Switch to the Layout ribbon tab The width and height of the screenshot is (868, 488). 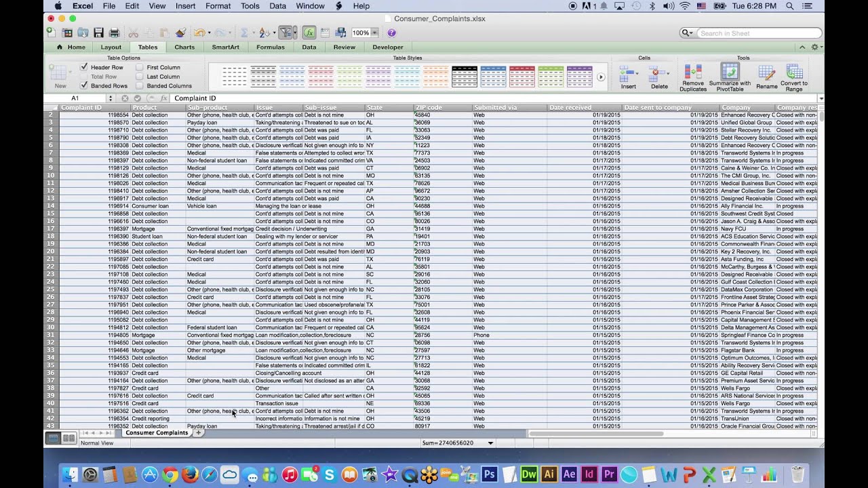pyautogui.click(x=111, y=47)
